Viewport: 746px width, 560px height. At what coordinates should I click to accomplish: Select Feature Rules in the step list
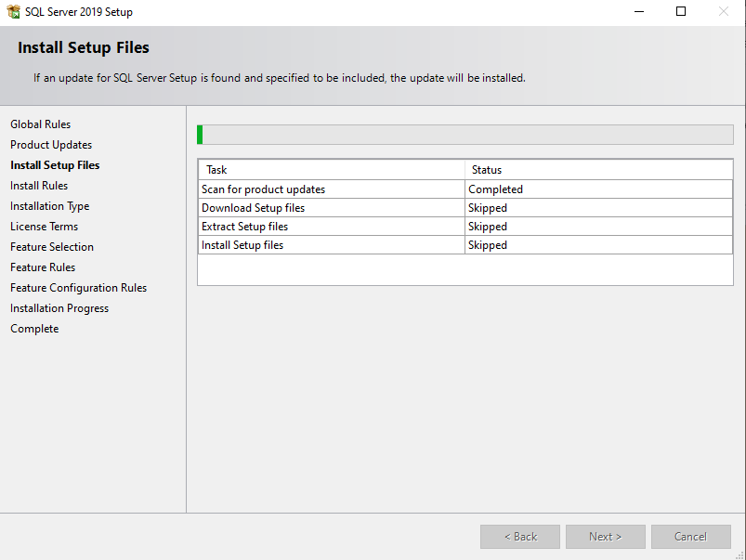pyautogui.click(x=43, y=267)
